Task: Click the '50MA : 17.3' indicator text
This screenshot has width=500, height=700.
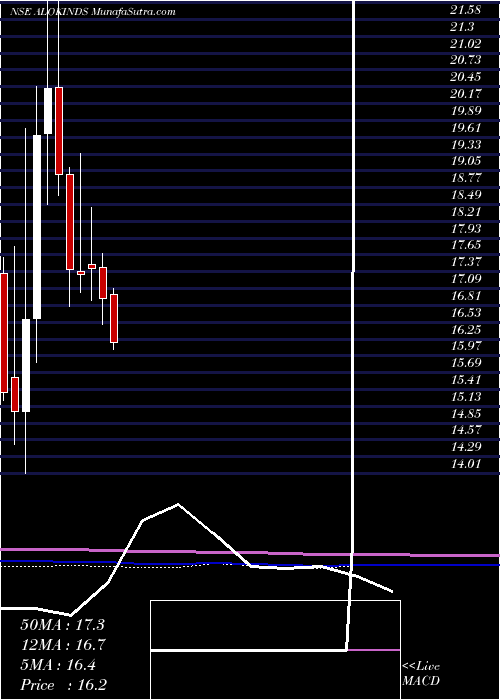Action: click(x=62, y=625)
